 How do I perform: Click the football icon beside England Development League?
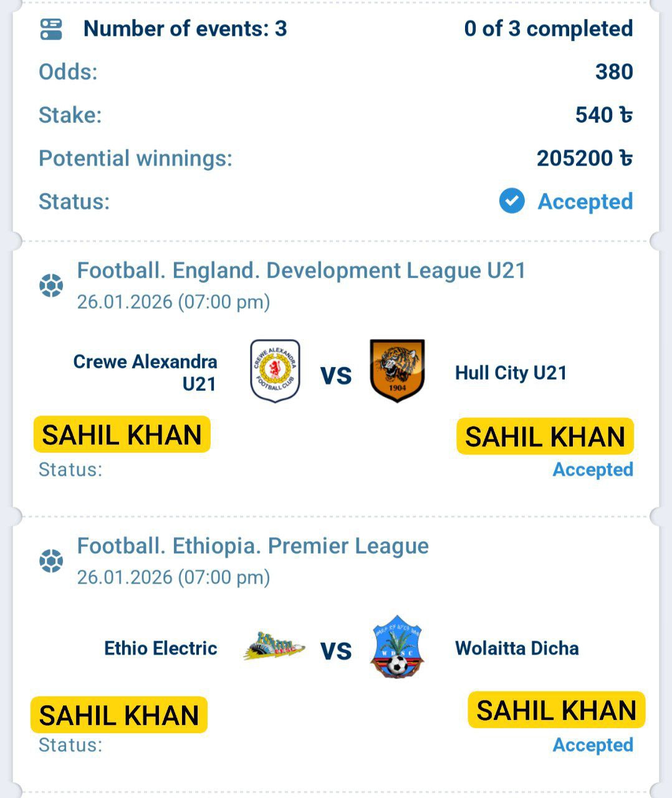51,286
